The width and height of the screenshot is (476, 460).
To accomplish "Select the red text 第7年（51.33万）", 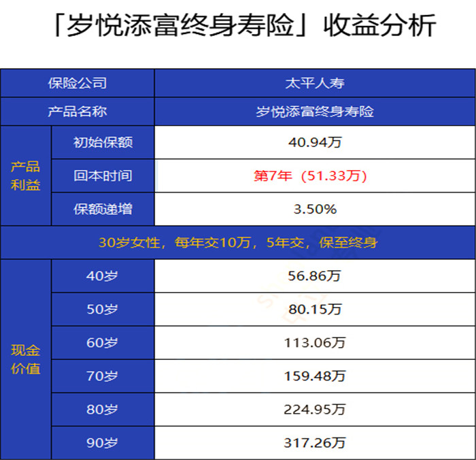I will click(x=310, y=176).
